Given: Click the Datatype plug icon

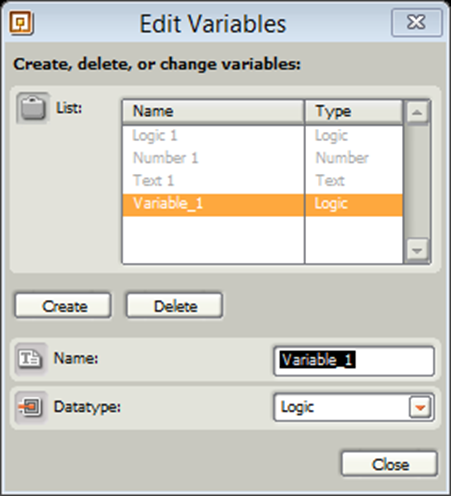Looking at the screenshot, I should pyautogui.click(x=31, y=407).
